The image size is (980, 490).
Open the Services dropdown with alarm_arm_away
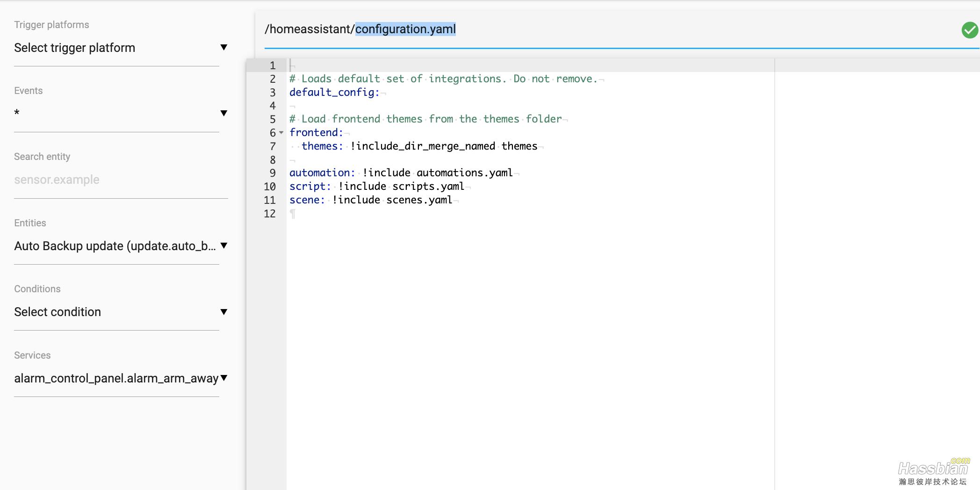[121, 378]
